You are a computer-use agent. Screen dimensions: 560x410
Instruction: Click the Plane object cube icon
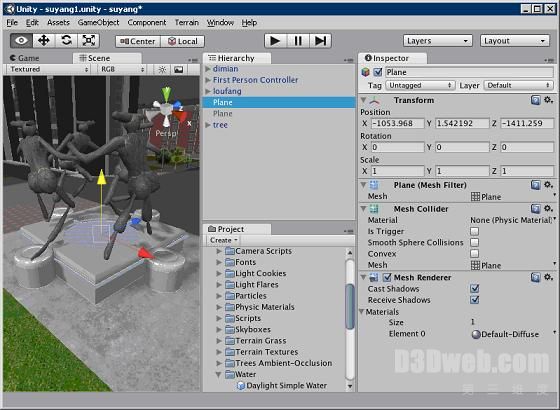coord(365,72)
